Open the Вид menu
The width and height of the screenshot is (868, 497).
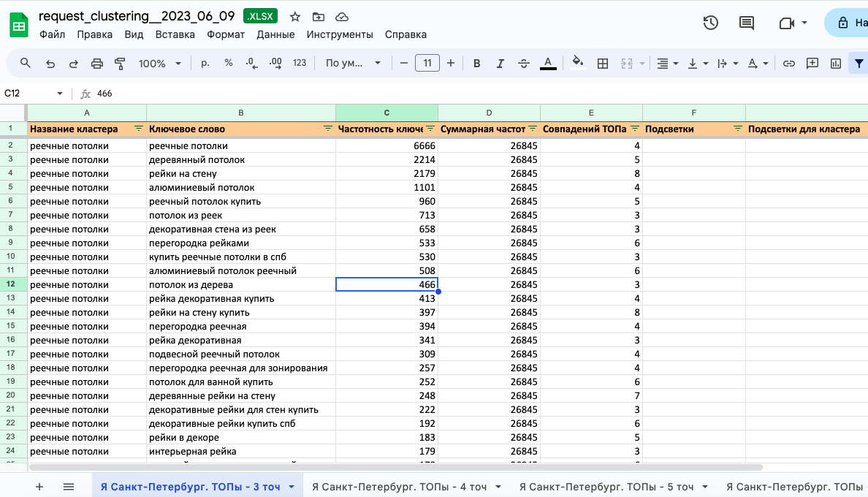tap(134, 34)
